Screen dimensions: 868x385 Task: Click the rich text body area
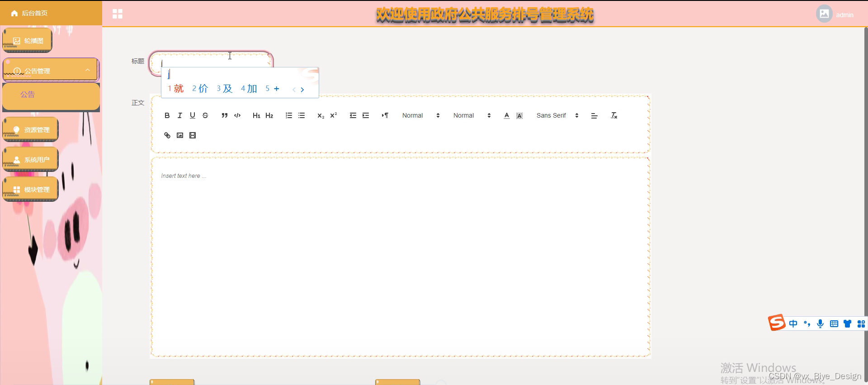(x=401, y=257)
